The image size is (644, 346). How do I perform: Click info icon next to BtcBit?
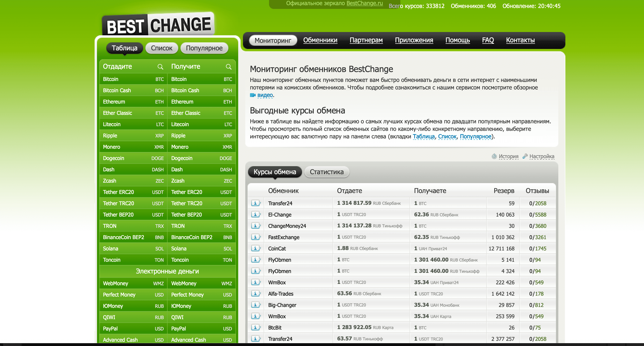[x=255, y=327]
